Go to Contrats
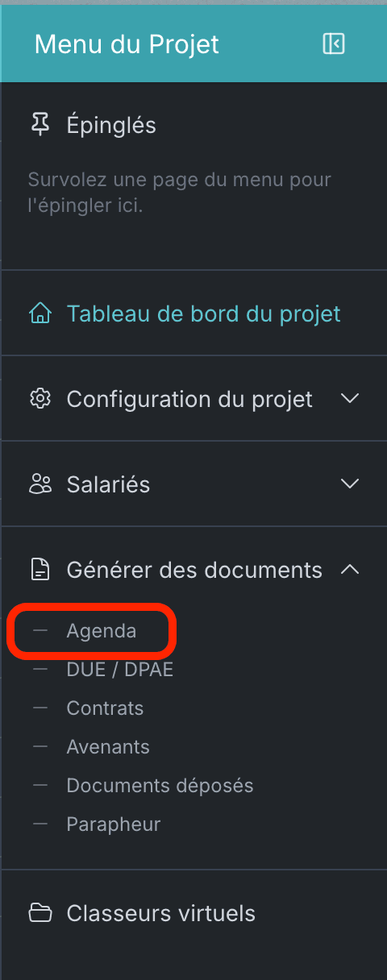This screenshot has width=387, height=980. coord(105,708)
